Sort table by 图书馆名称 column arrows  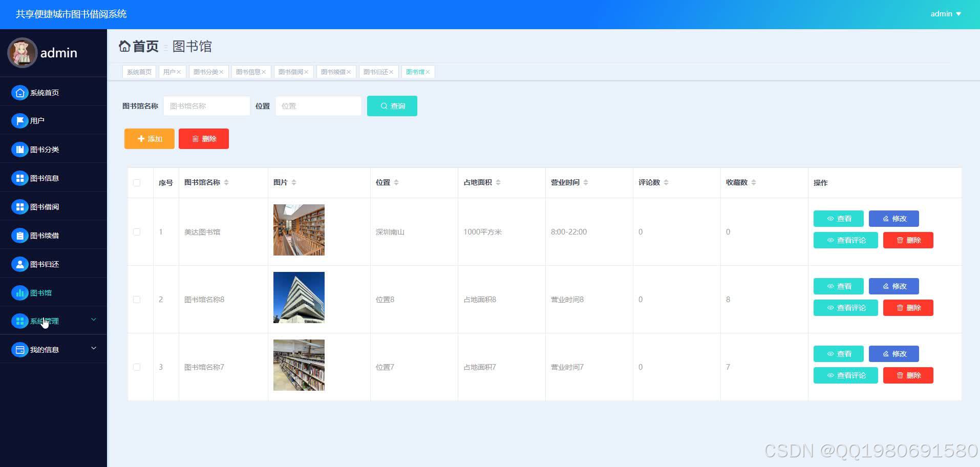point(226,182)
